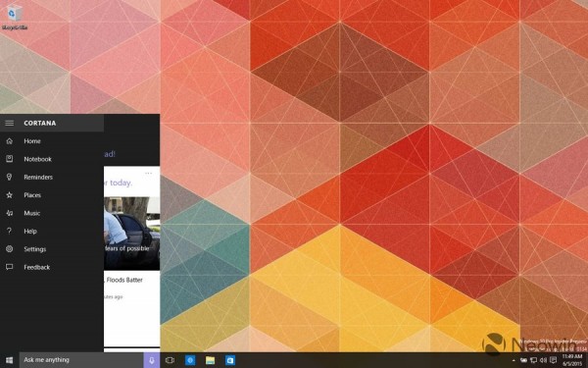This screenshot has width=588, height=368.
Task: Open the Recycle Bin desktop icon
Action: 15,17
